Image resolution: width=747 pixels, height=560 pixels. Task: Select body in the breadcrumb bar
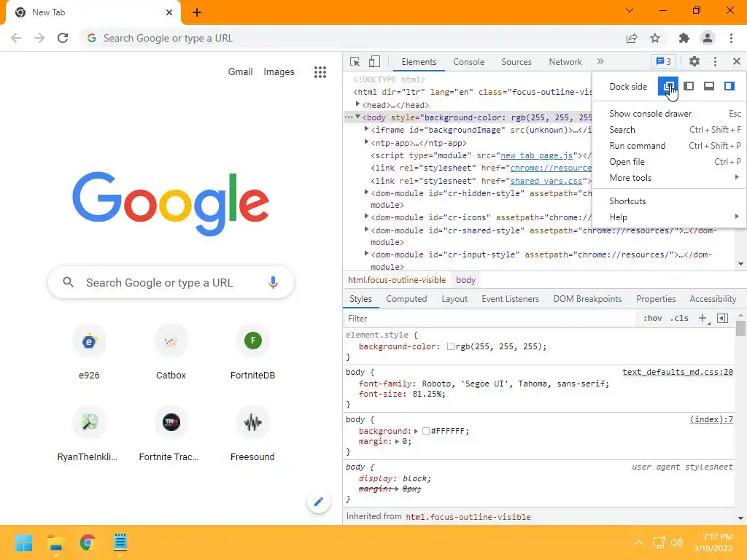coord(465,280)
